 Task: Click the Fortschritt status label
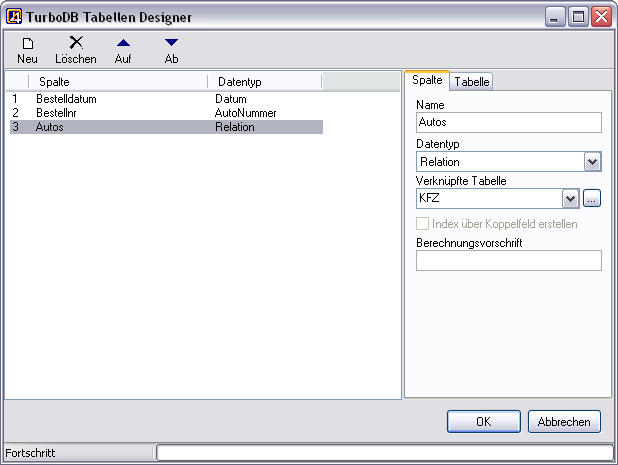click(30, 453)
